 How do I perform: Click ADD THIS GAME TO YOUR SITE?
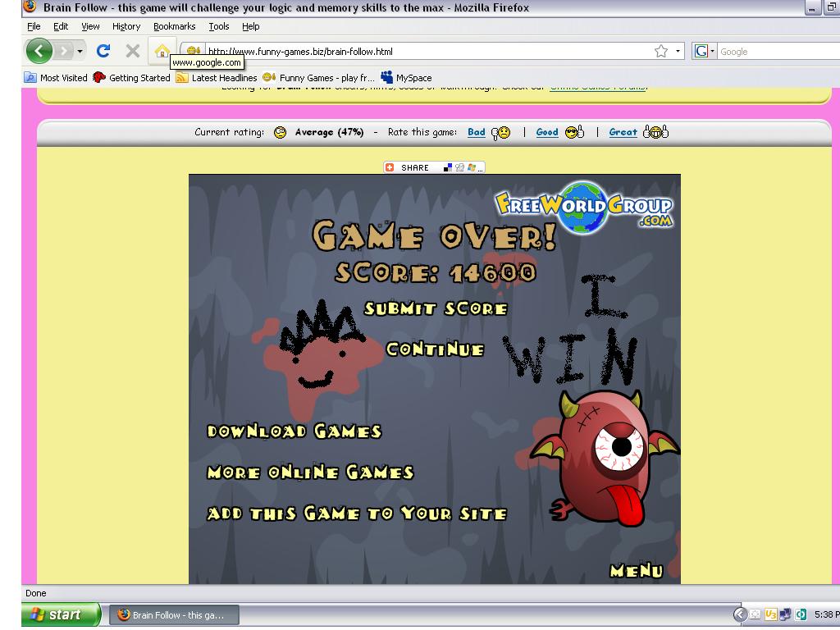pos(357,514)
